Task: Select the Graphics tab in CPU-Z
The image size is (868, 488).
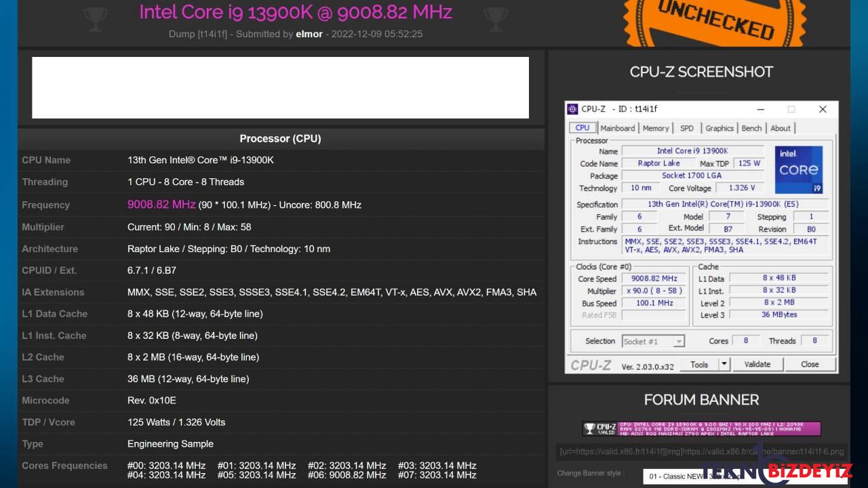Action: 719,128
